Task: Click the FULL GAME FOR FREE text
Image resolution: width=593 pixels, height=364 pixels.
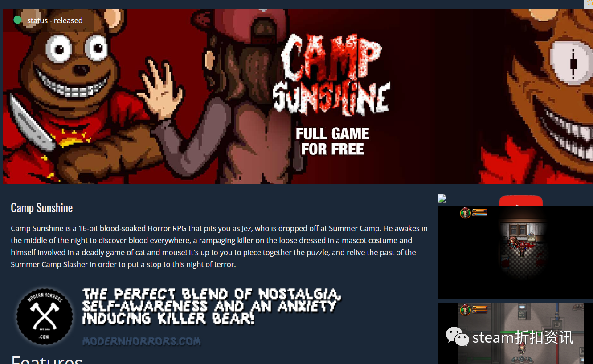Action: 332,142
